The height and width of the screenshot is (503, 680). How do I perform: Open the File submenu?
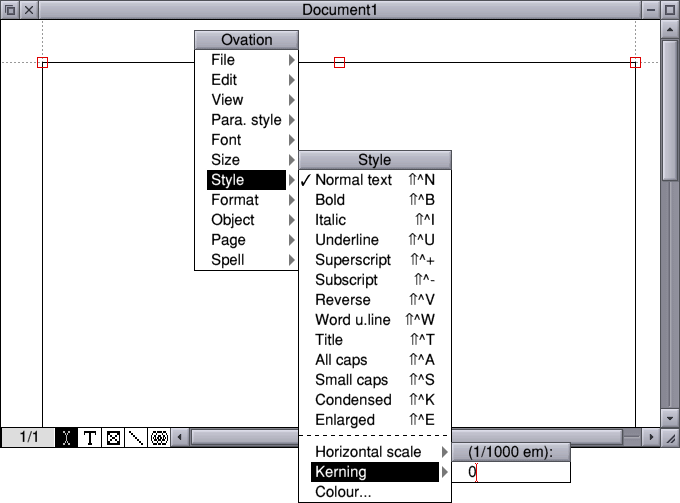coord(246,60)
